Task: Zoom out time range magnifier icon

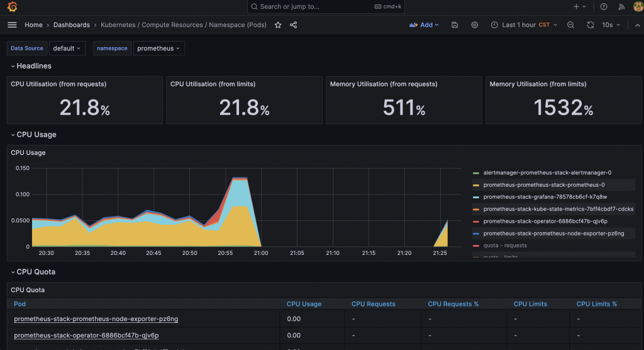Action: [x=570, y=25]
